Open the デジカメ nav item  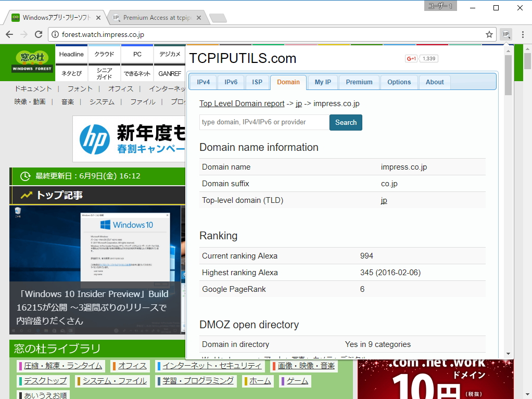coord(170,54)
